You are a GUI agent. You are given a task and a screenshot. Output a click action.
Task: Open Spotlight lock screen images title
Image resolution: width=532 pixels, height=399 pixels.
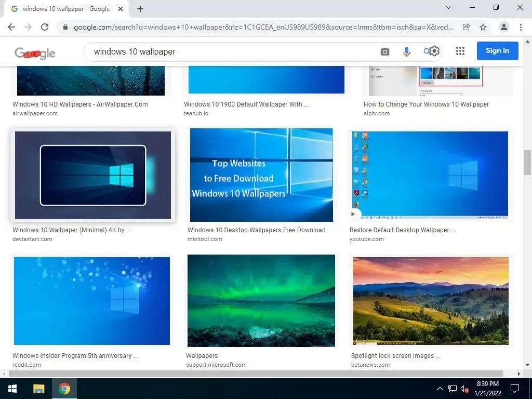click(396, 356)
